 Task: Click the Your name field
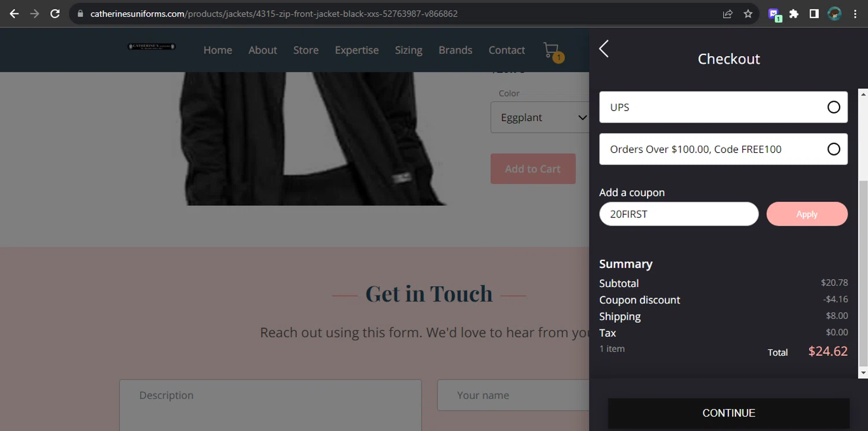point(513,395)
